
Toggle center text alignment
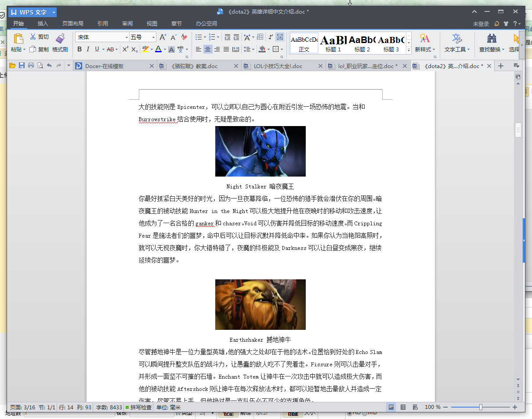point(208,49)
